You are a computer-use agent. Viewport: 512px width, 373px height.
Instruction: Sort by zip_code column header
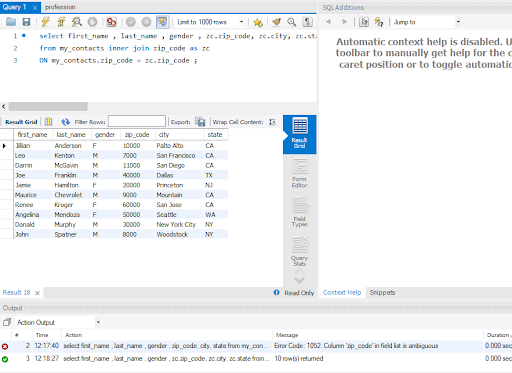pos(137,135)
